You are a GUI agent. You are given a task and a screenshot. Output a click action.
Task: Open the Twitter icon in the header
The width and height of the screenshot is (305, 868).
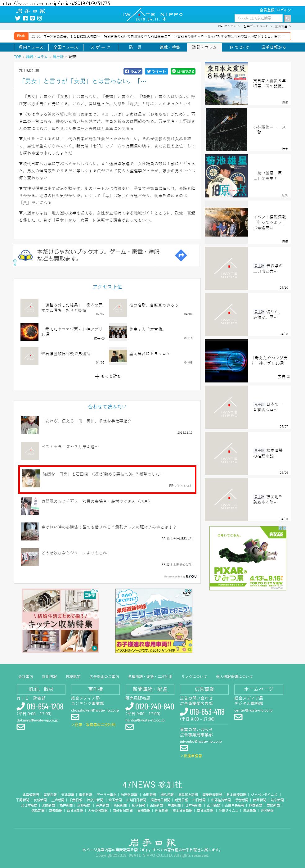coord(18,18)
